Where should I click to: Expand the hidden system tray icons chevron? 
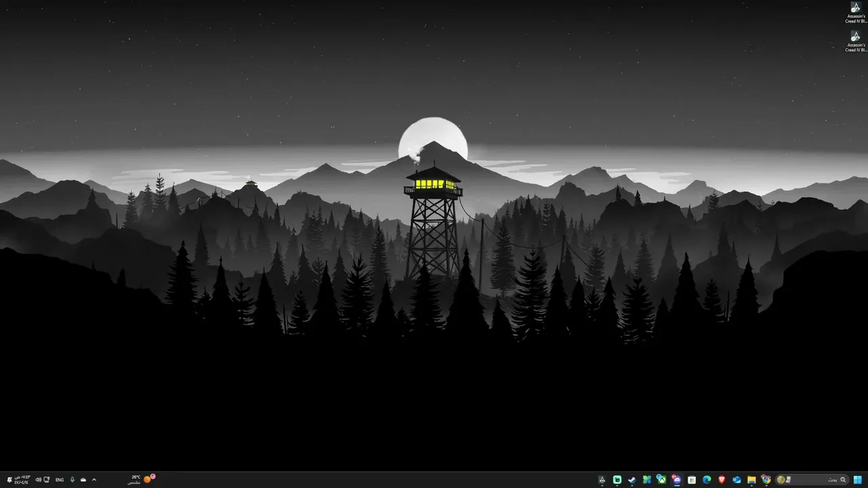coord(94,480)
